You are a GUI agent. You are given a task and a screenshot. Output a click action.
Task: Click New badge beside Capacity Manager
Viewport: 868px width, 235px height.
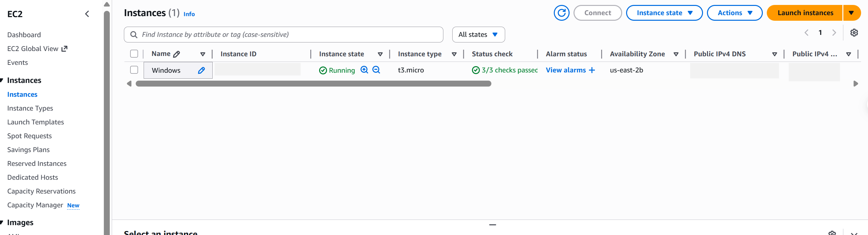tap(73, 206)
